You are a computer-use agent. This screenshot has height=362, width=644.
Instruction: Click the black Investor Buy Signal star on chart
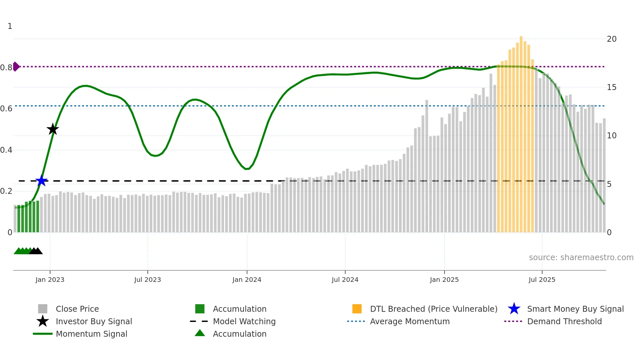pyautogui.click(x=53, y=129)
